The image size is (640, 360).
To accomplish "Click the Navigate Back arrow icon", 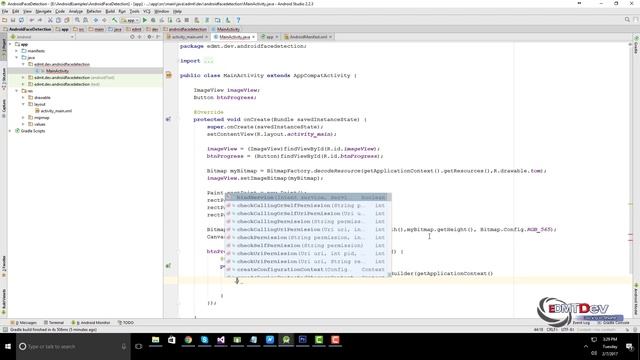I will (96, 20).
